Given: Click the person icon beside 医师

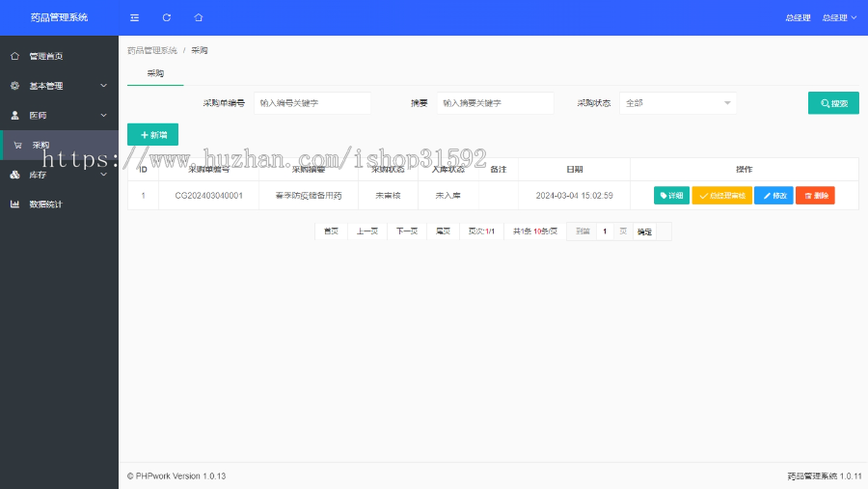Looking at the screenshot, I should (14, 115).
